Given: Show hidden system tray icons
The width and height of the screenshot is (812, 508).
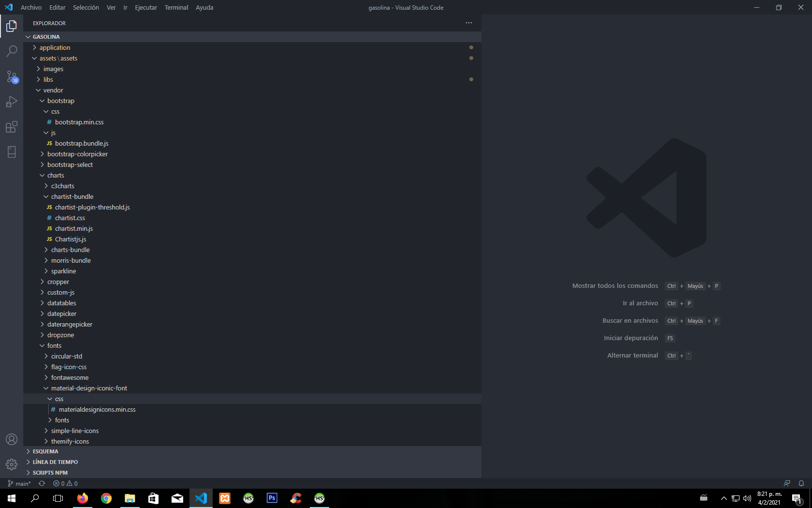Looking at the screenshot, I should coord(724,498).
